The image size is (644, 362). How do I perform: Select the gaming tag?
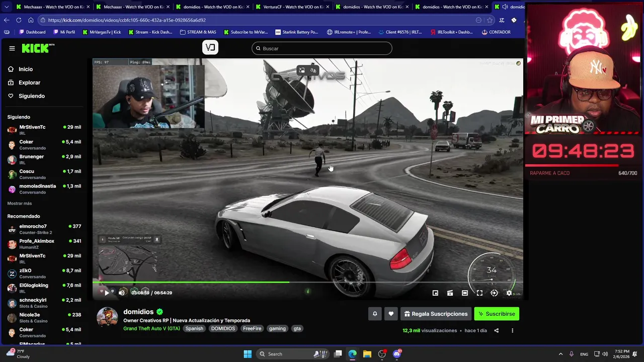(277, 328)
